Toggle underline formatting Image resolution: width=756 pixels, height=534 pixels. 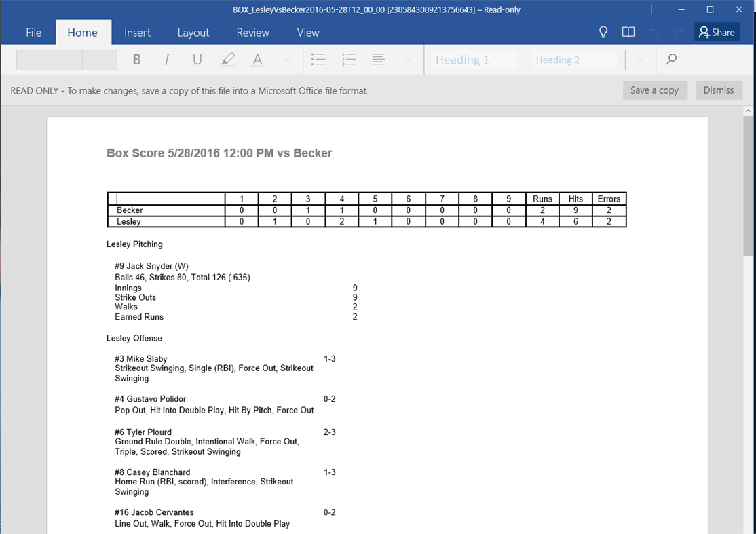click(x=197, y=60)
